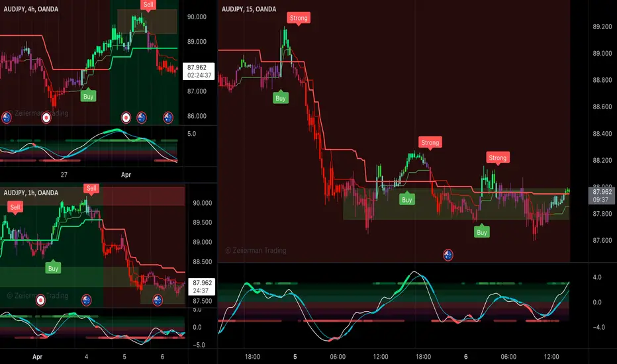Open the Japan flag event icon on 1h chart
Viewport: 617px width, 364px height.
point(40,300)
